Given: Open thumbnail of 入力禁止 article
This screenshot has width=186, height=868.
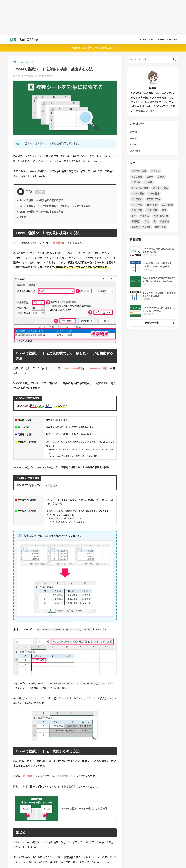Looking at the screenshot, I should tap(135, 252).
